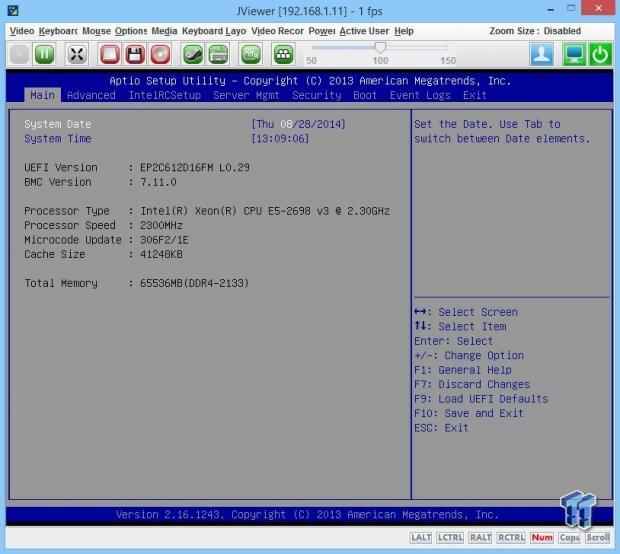The width and height of the screenshot is (620, 554).
Task: Open the Help menu
Action: point(404,31)
